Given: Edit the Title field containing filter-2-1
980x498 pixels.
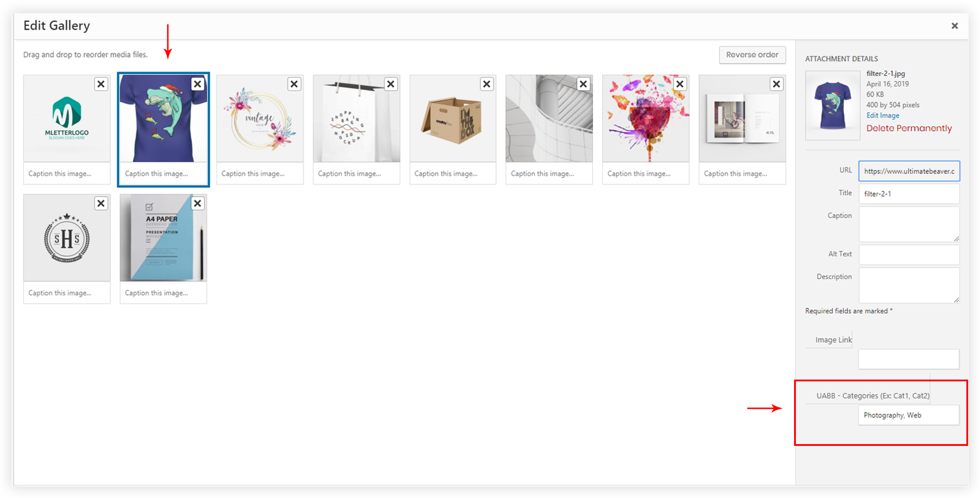Looking at the screenshot, I should coord(909,194).
